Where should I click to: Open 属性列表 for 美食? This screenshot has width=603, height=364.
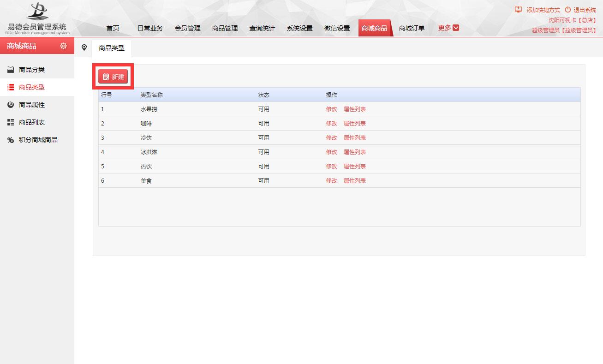[354, 181]
